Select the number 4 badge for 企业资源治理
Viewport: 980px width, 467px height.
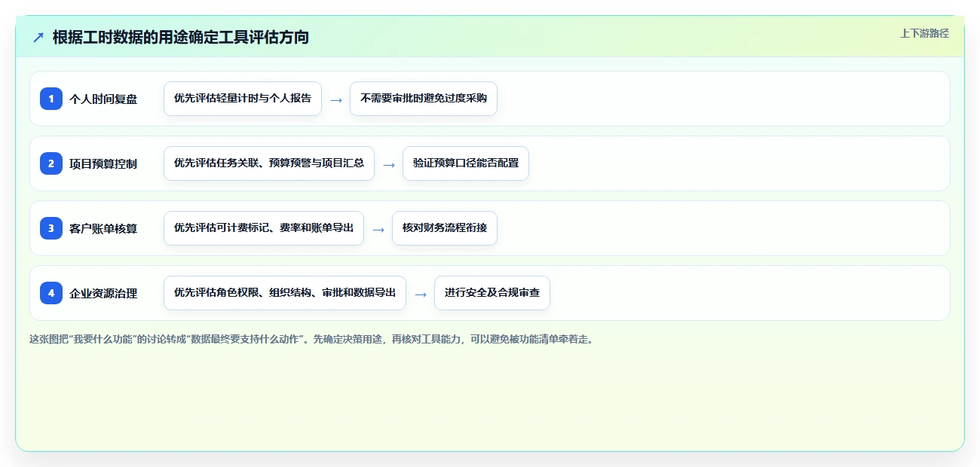pyautogui.click(x=51, y=293)
